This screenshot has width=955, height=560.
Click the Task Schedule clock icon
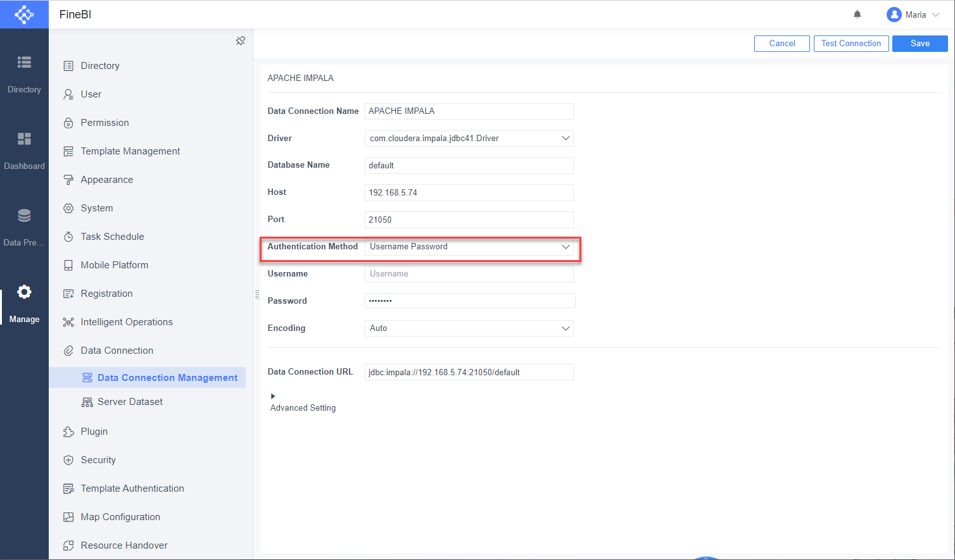pos(68,237)
